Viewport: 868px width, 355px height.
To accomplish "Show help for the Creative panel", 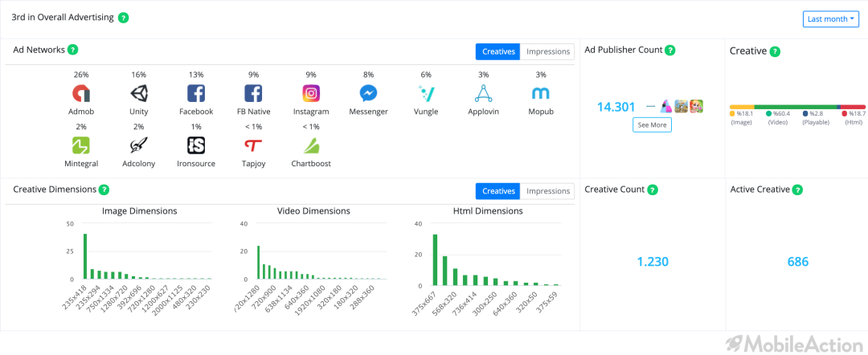I will pos(775,51).
